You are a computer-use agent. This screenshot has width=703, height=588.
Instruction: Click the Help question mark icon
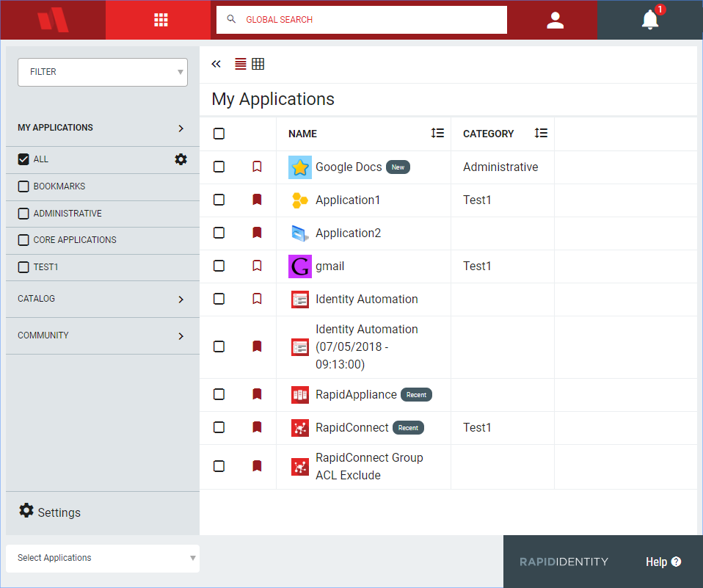click(676, 562)
